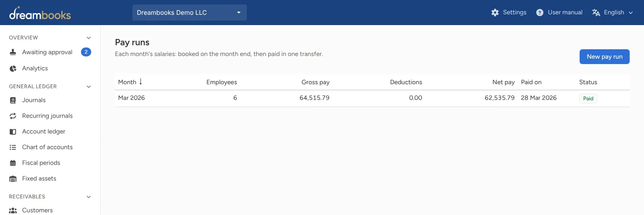The image size is (644, 215).
Task: Open the User manual link
Action: click(x=559, y=13)
